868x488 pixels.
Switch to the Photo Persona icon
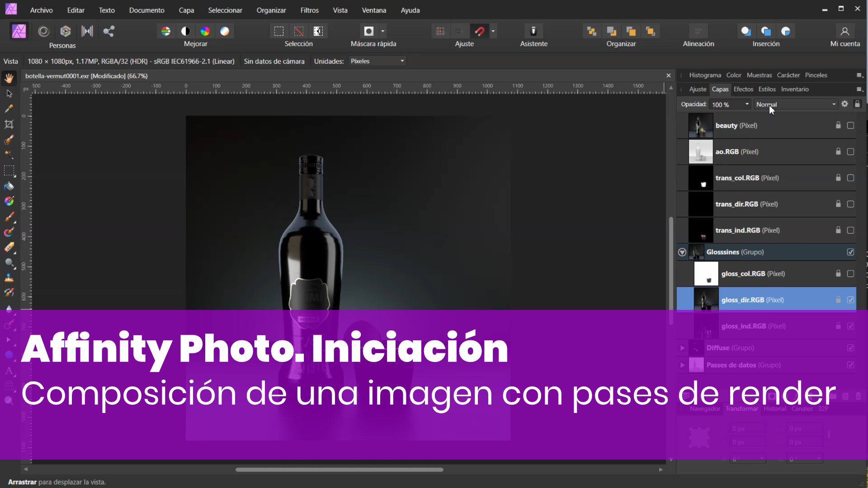pyautogui.click(x=19, y=31)
